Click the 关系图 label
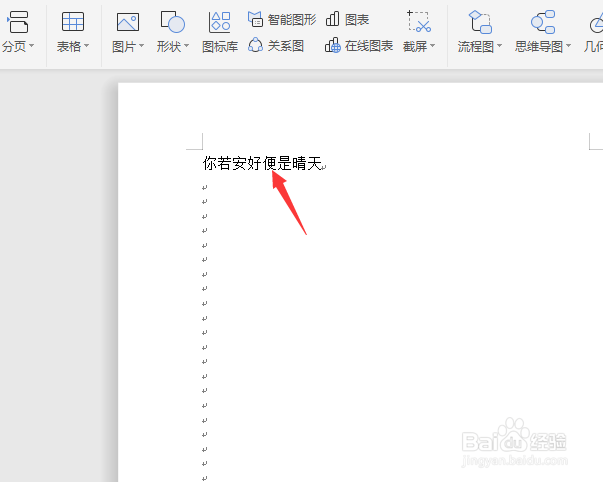This screenshot has height=482, width=603. click(286, 46)
